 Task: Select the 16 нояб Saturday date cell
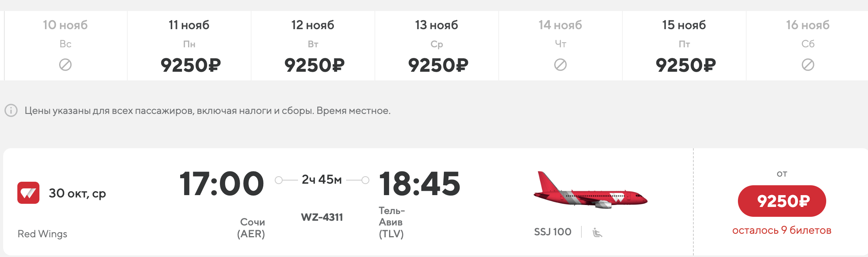click(x=807, y=46)
